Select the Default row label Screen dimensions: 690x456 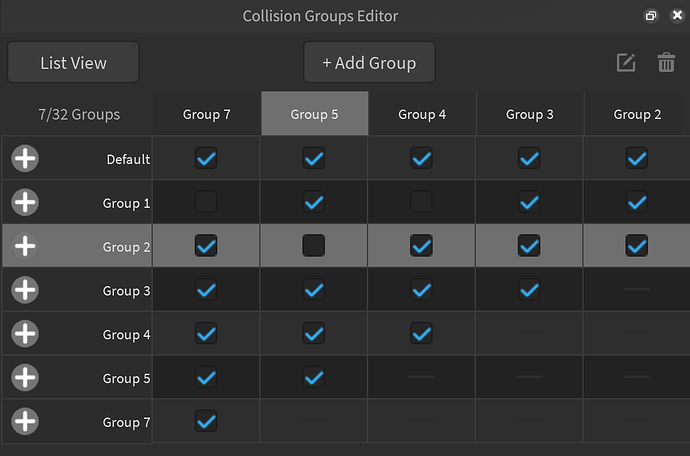click(128, 159)
